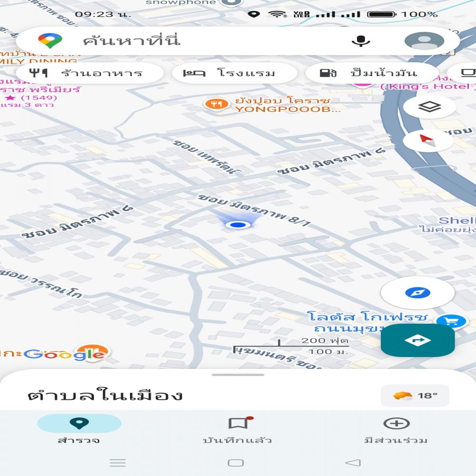Tap the red compass orientation icon
The width and height of the screenshot is (476, 476).
428,140
